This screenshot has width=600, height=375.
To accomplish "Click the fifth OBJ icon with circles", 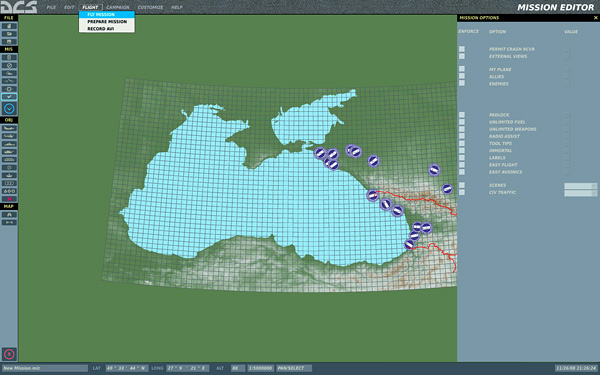I will point(9,160).
